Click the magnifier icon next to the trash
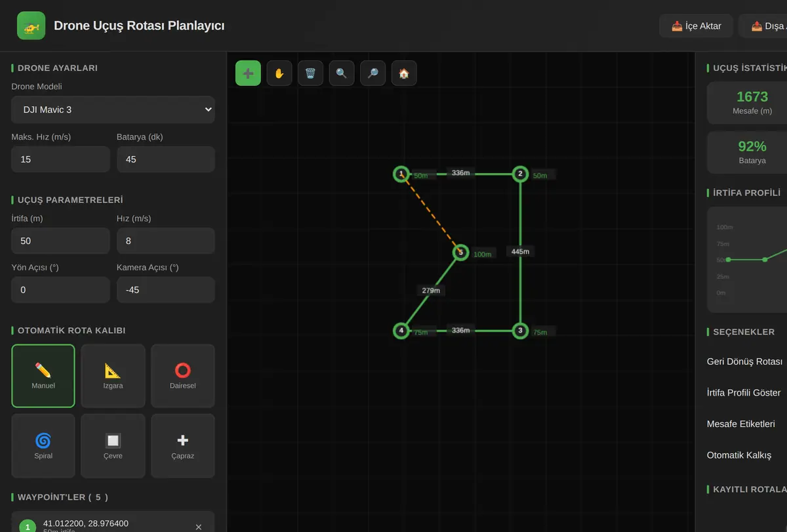The height and width of the screenshot is (532, 787). point(342,73)
